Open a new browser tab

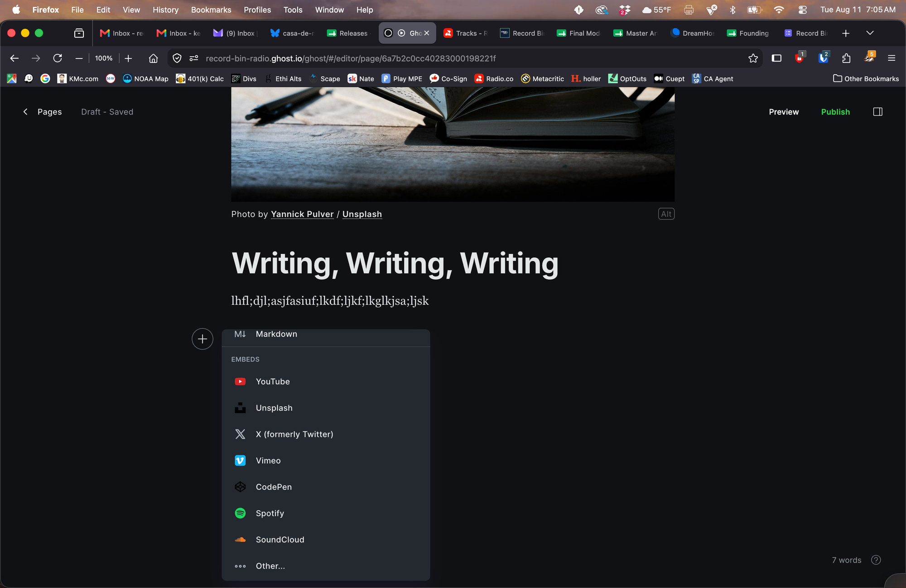pyautogui.click(x=845, y=33)
